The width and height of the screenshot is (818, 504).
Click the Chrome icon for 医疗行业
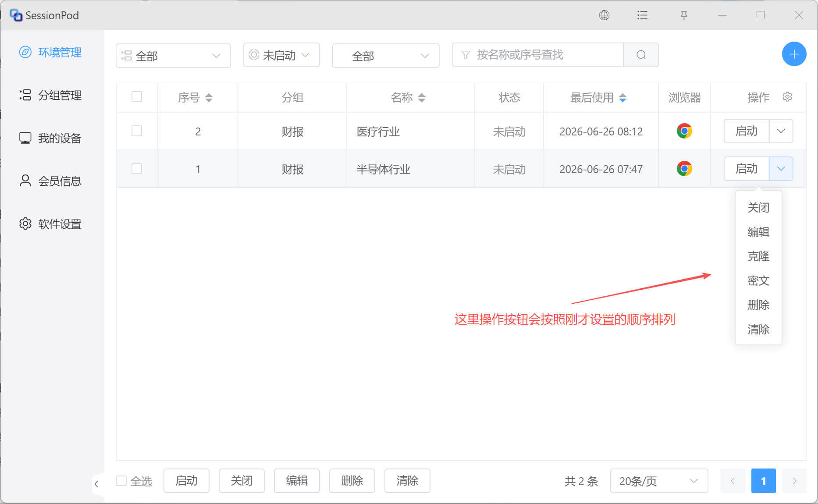[x=684, y=131]
